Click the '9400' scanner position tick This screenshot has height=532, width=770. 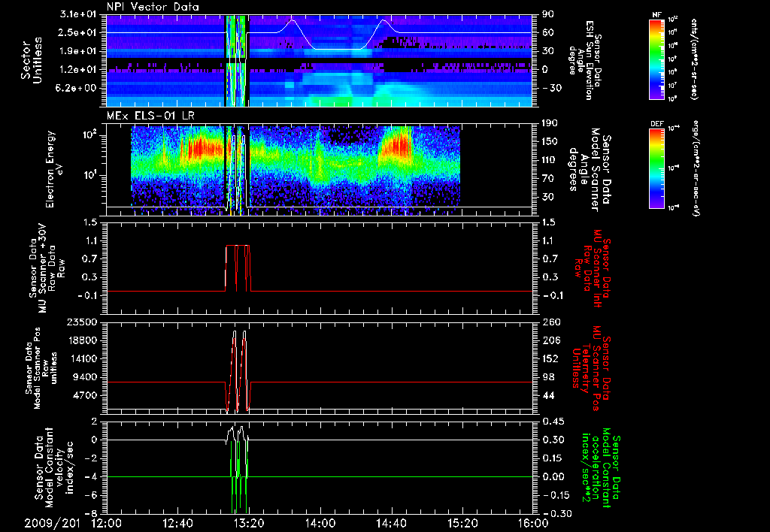click(x=86, y=377)
